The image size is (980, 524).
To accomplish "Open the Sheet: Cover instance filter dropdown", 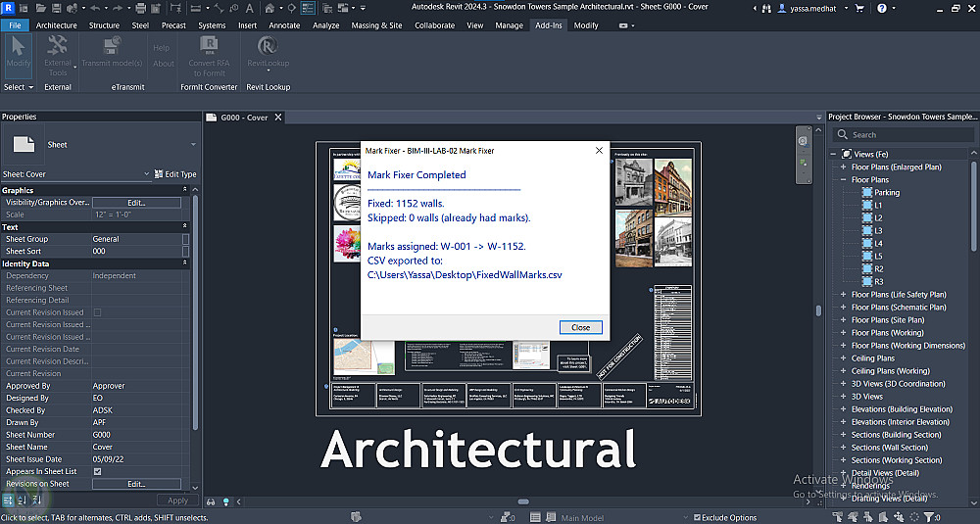I will 147,173.
